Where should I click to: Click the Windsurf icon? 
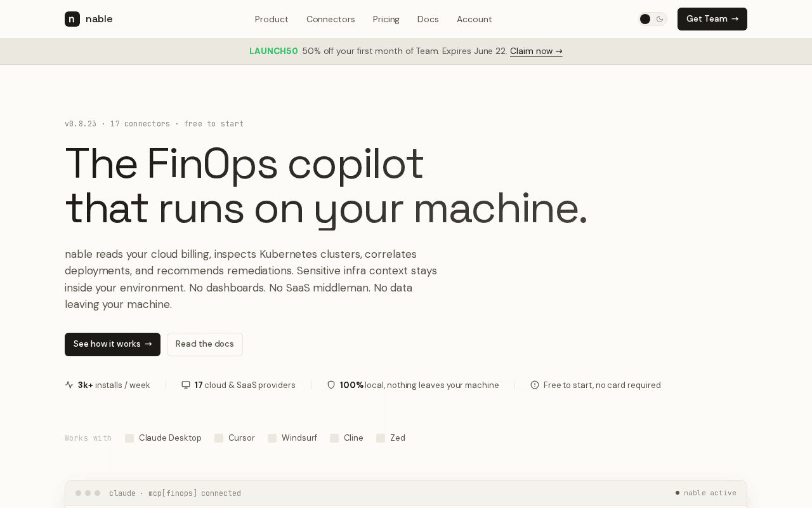click(272, 438)
